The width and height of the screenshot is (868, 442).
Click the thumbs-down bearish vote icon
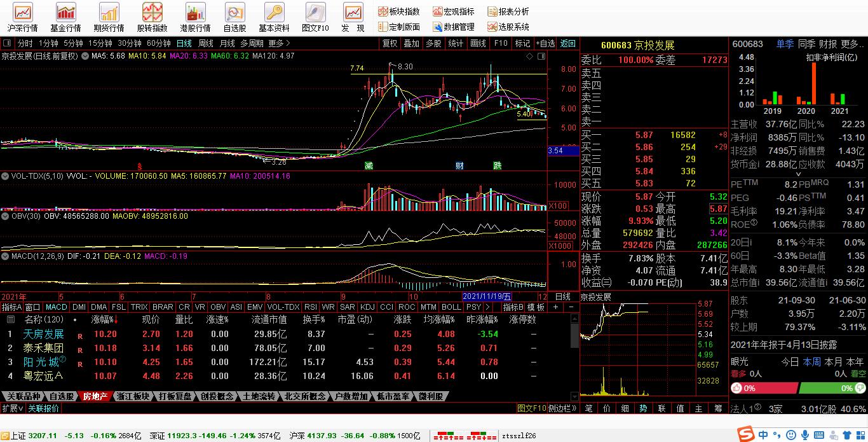861,388
